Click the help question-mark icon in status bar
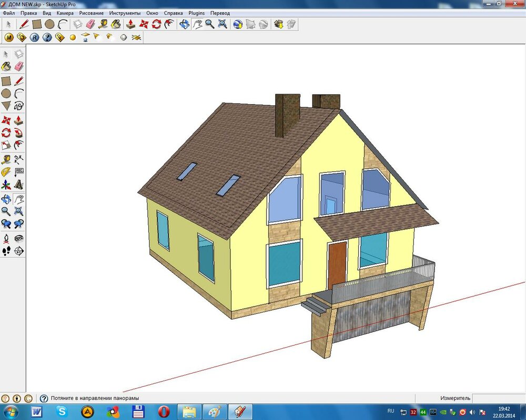The width and height of the screenshot is (526, 420). [44, 398]
